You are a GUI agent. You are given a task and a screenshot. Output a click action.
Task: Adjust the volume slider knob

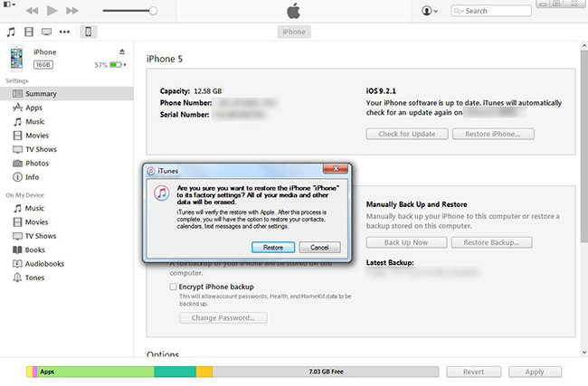(153, 11)
